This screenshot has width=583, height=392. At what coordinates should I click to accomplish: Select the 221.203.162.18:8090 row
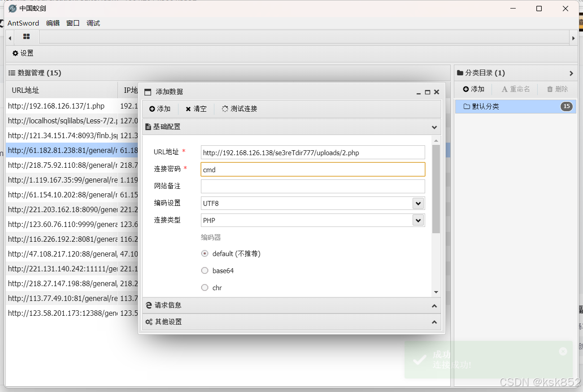coord(72,209)
